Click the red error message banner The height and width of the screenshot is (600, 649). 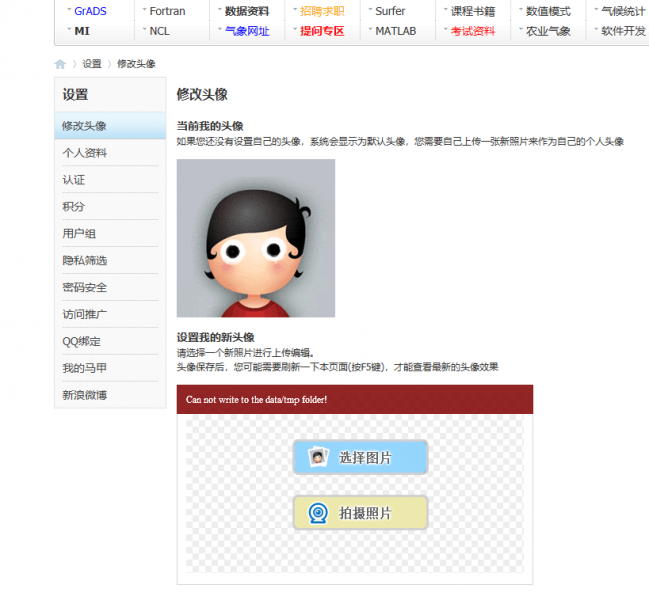355,399
